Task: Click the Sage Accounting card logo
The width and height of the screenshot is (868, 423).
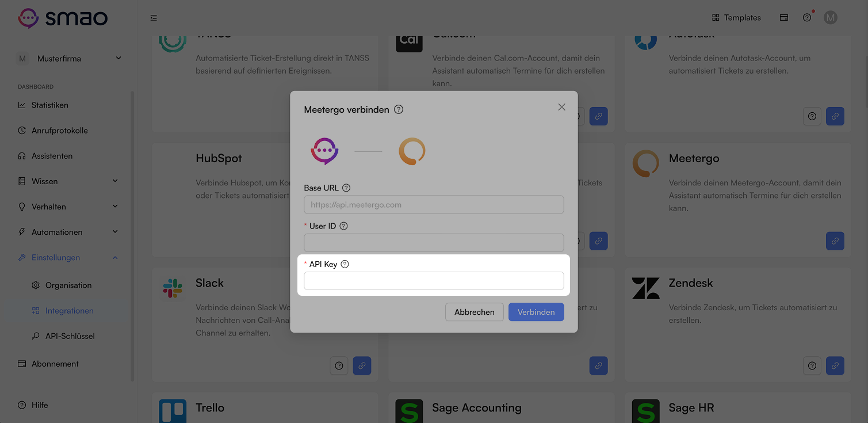Action: 410,411
